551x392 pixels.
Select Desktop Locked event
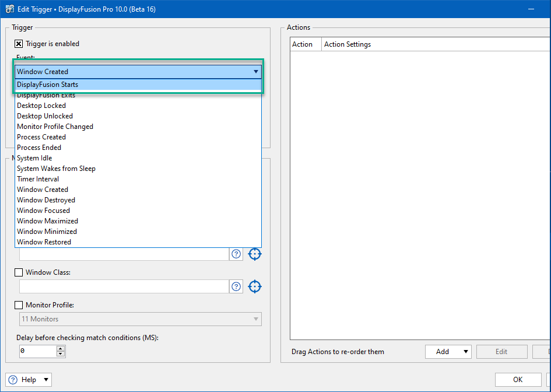click(138, 106)
